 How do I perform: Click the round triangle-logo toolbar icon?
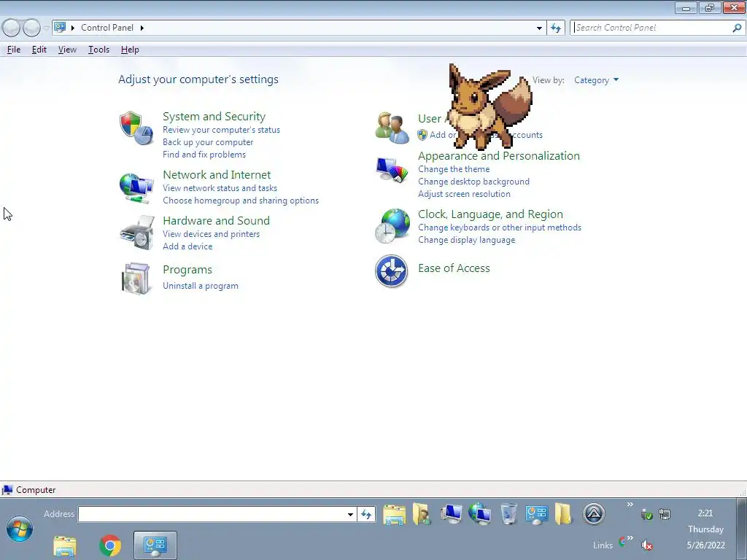coord(594,514)
